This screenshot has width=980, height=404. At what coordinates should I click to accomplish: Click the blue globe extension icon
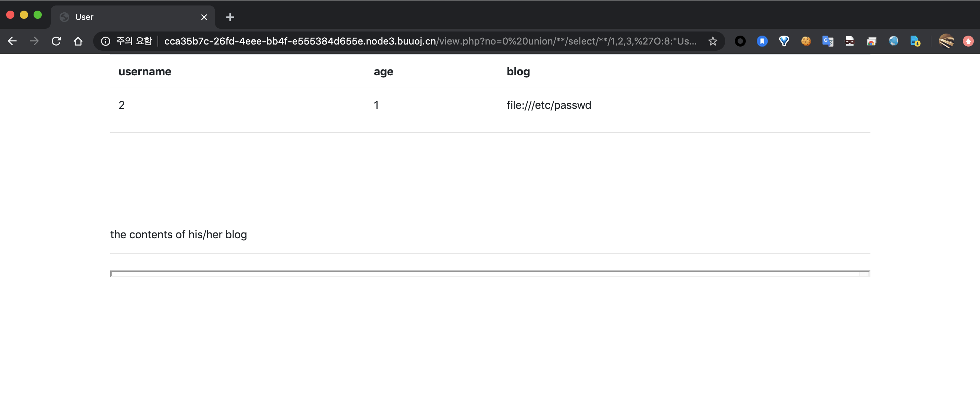click(x=893, y=41)
